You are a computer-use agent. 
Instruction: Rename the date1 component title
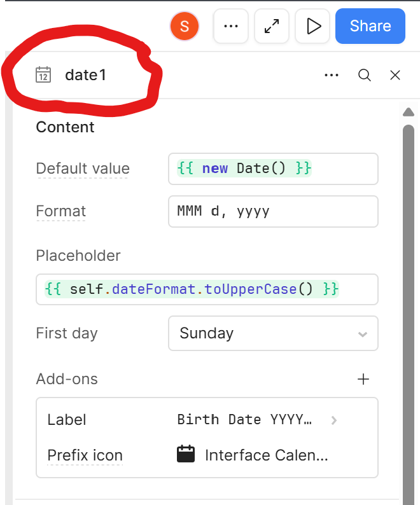click(x=86, y=75)
